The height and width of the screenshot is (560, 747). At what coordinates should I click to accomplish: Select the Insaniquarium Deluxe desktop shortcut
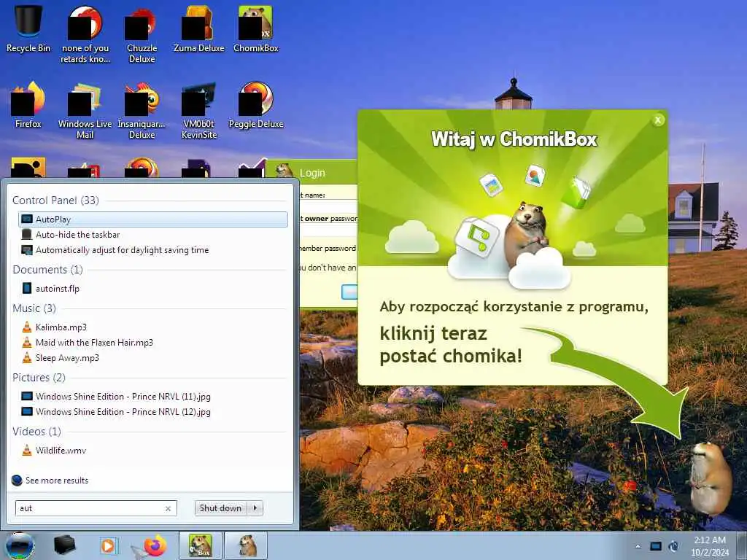[142, 110]
